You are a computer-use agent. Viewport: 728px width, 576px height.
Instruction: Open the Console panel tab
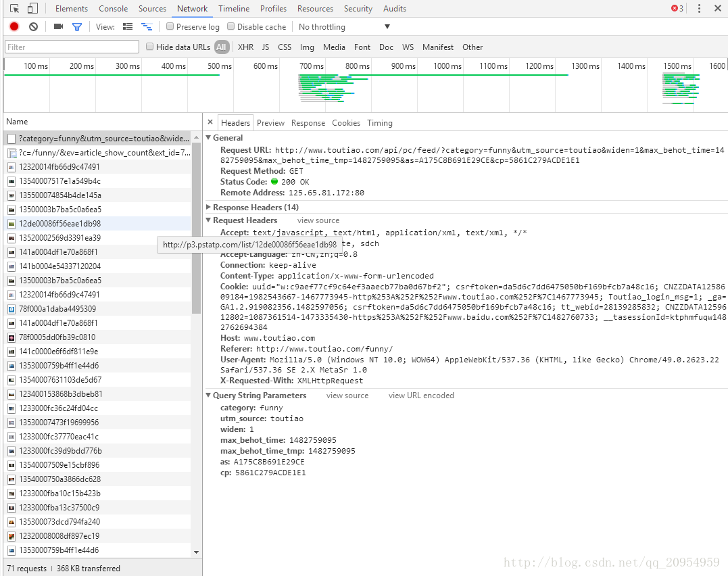click(x=114, y=8)
